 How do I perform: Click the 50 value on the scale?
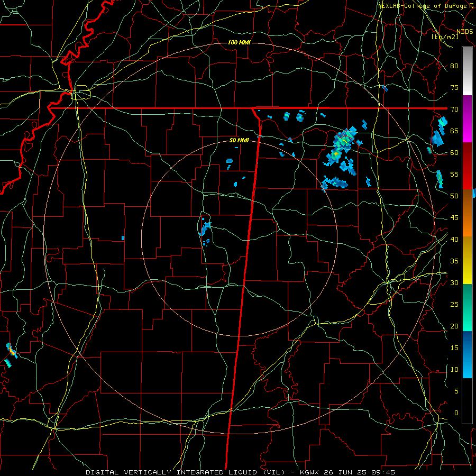click(x=454, y=196)
